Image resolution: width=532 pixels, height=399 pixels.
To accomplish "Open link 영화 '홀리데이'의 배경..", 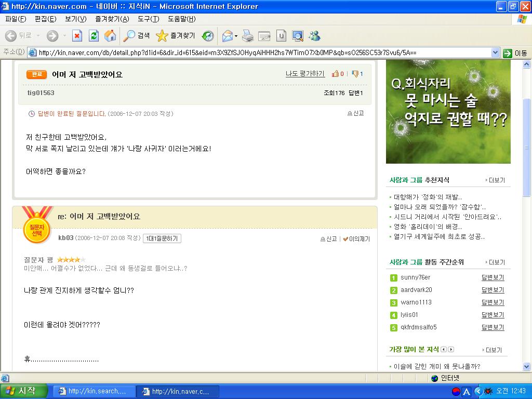I will point(428,227).
